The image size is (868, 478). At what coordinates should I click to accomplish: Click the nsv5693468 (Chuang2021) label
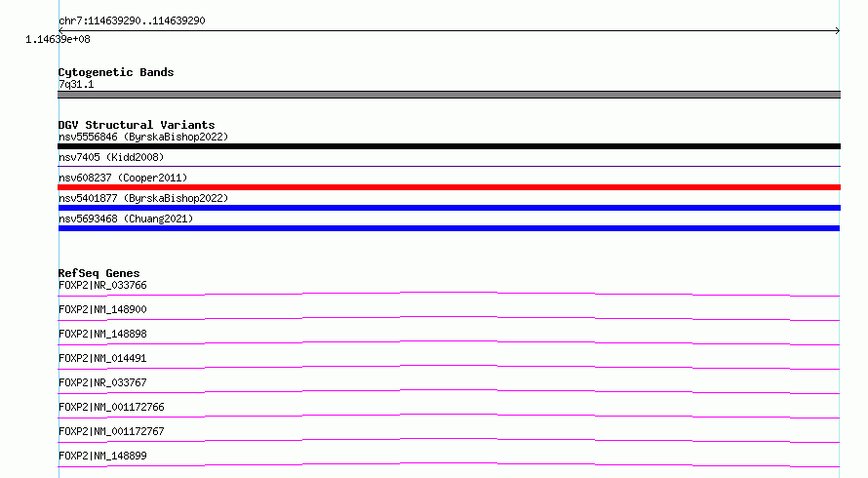(126, 219)
